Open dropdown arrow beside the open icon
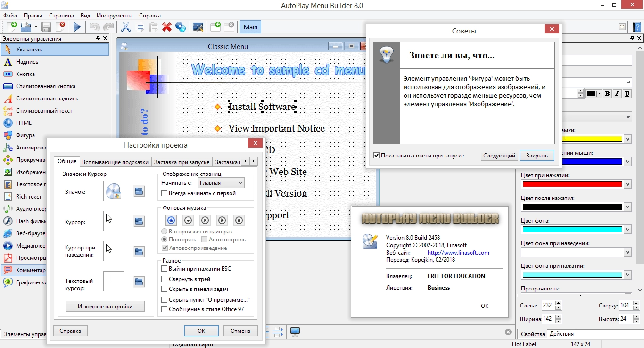 36,27
